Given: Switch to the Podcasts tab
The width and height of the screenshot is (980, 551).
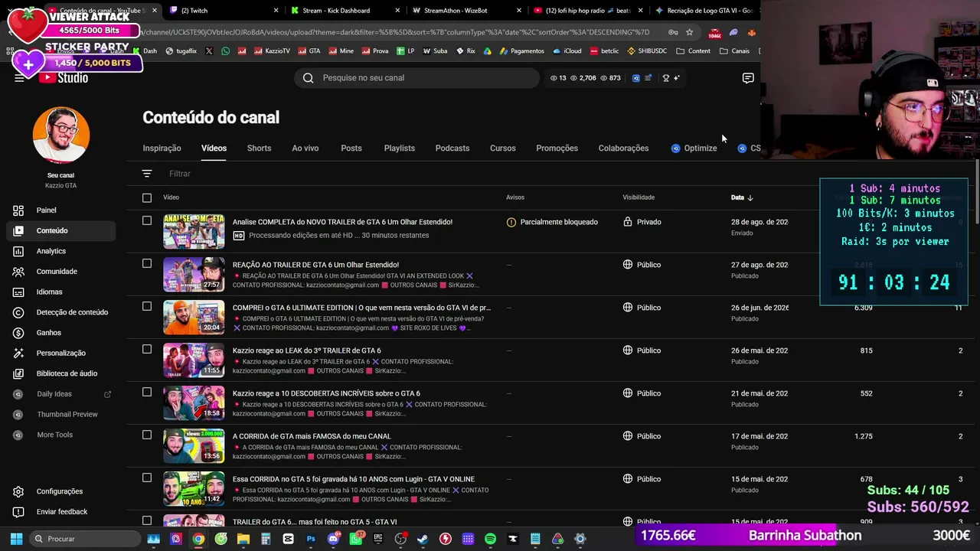Looking at the screenshot, I should click(452, 148).
